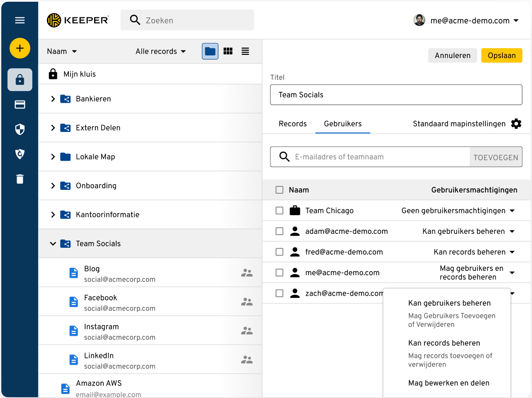Open the security shield sidebar icon
The width and height of the screenshot is (532, 398).
20,129
